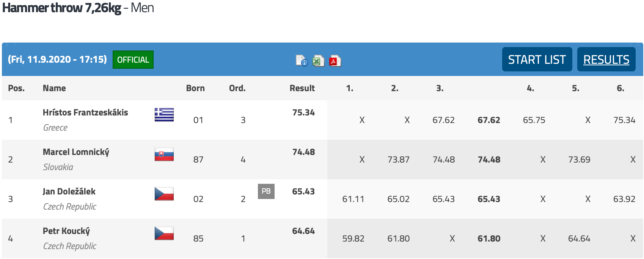This screenshot has width=644, height=259.
Task: Open the document info export icon
Action: (x=302, y=60)
